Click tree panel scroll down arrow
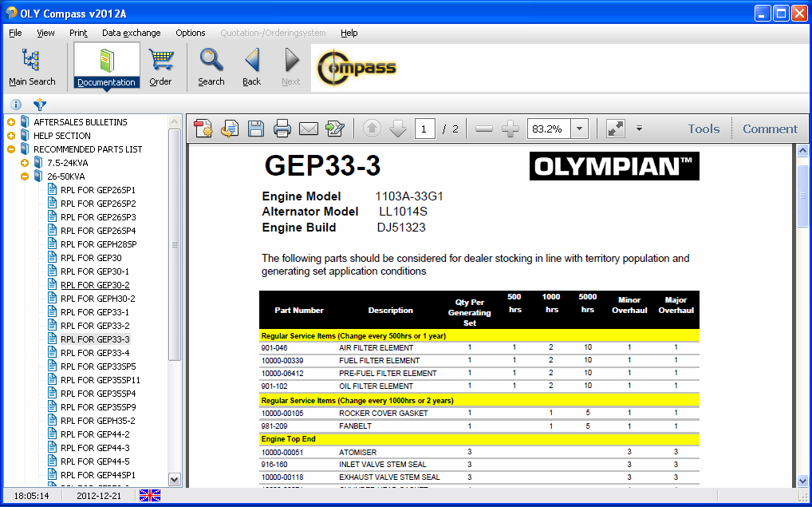Screen dimensions: 812x507 pos(175,480)
